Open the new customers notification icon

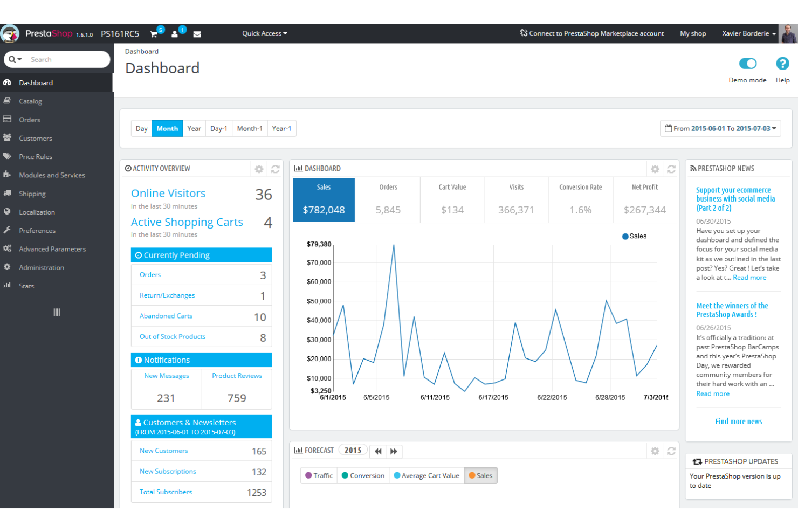point(174,33)
